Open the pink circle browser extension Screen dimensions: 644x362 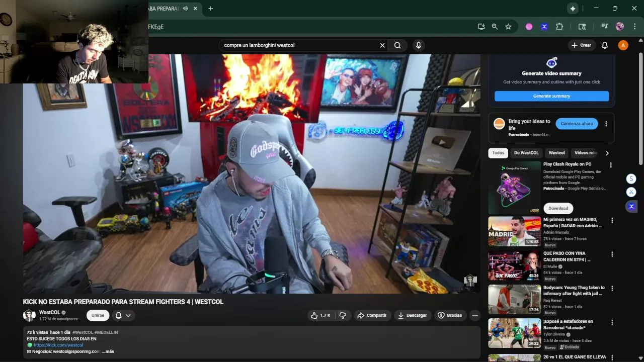(529, 27)
